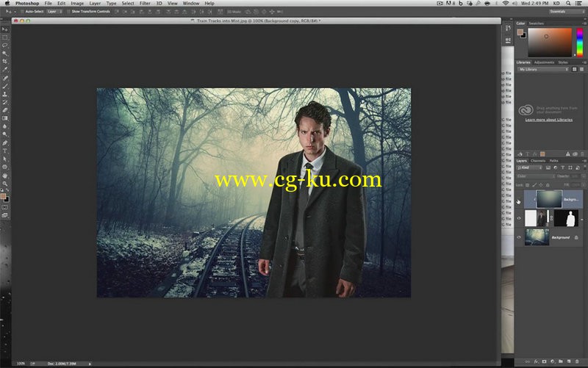Hide the Background layer
Screen dimensions: 588x368
pyautogui.click(x=519, y=237)
